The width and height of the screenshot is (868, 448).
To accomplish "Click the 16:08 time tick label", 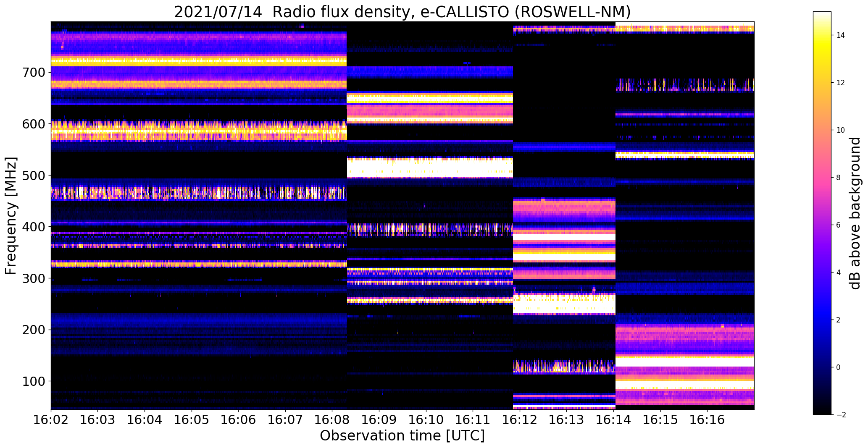I will (x=332, y=419).
